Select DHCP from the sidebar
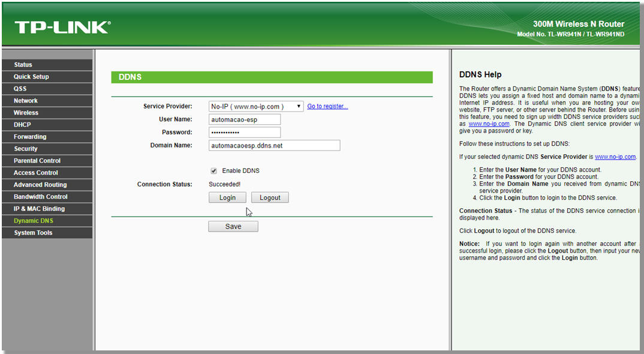Screen dimensions: 644x354 (47, 125)
